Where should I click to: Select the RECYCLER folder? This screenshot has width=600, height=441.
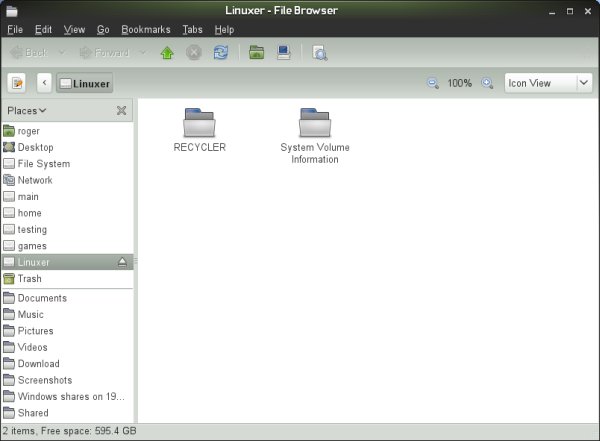click(199, 130)
